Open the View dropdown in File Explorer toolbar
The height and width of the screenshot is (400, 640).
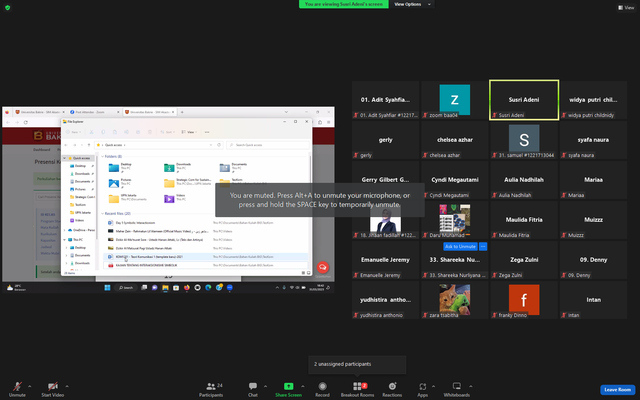click(189, 132)
